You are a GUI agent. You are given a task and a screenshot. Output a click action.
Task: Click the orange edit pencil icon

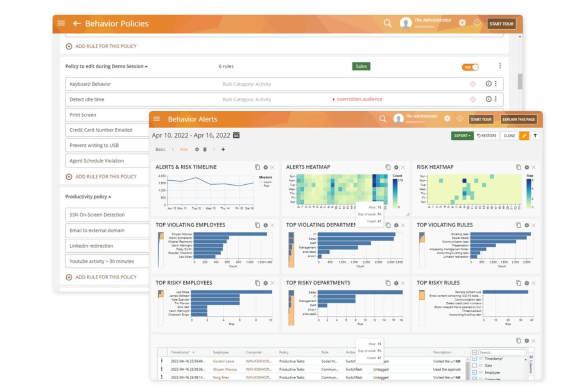coord(523,135)
